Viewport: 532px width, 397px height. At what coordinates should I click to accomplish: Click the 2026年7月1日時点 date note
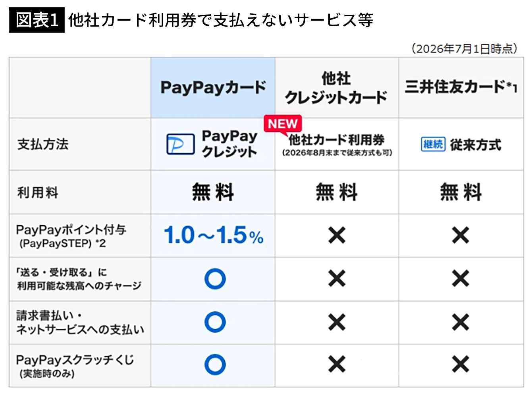click(465, 49)
